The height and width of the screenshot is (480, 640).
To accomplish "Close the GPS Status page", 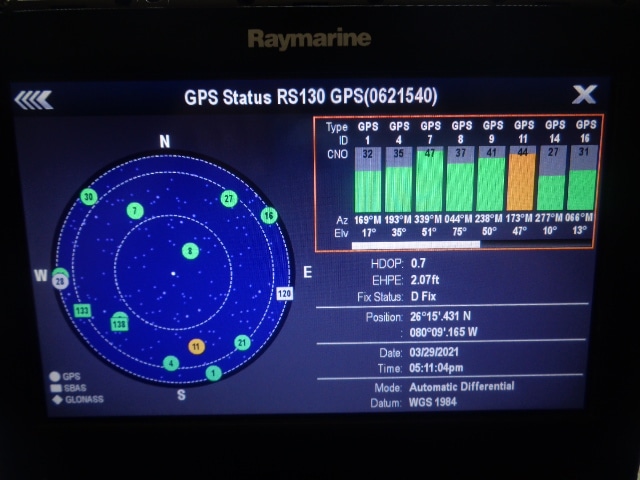I will pyautogui.click(x=584, y=95).
